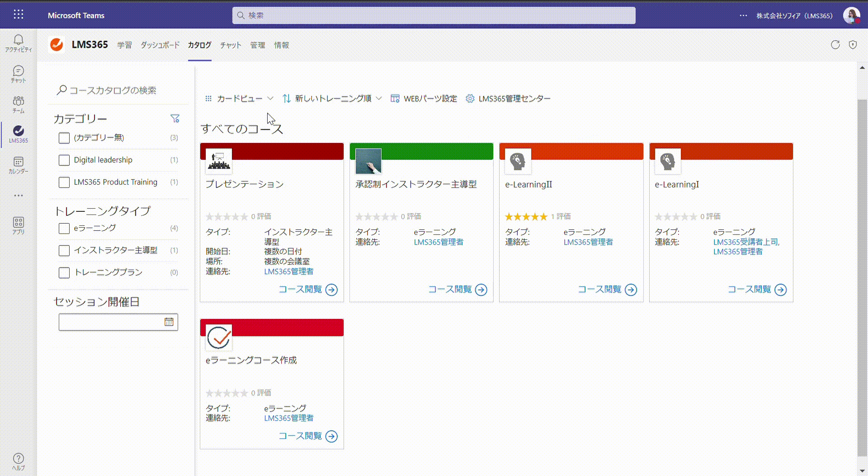Open the user profile avatar
The height and width of the screenshot is (476, 868).
coord(851,15)
